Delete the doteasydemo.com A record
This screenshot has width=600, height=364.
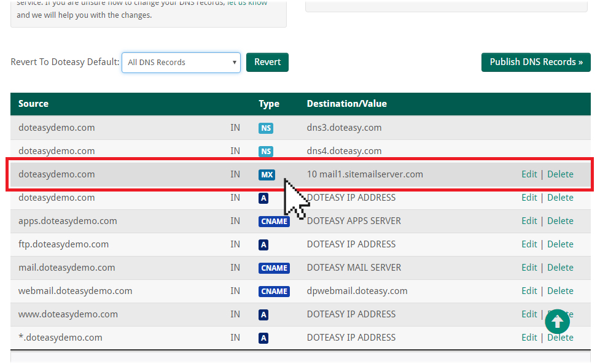click(560, 198)
